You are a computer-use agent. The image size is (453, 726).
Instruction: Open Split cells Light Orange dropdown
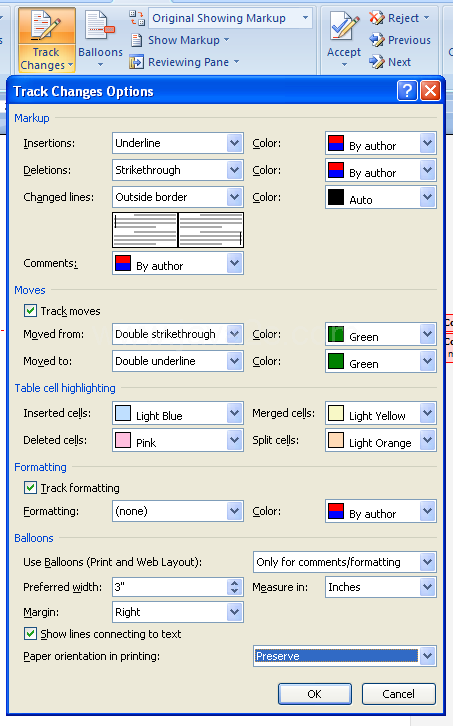[x=381, y=439]
